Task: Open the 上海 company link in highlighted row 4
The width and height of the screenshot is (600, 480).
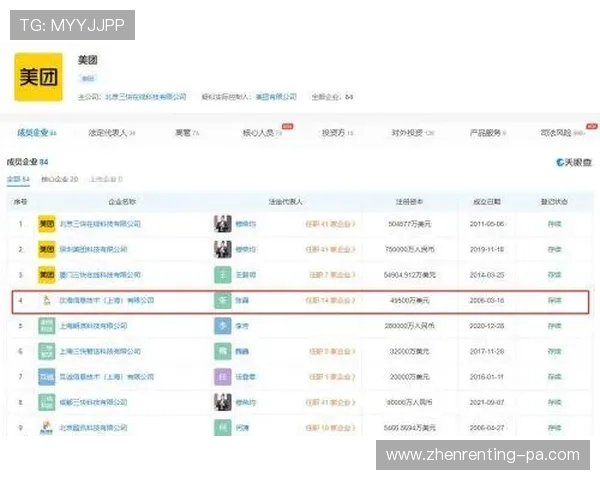Action: tap(107, 300)
